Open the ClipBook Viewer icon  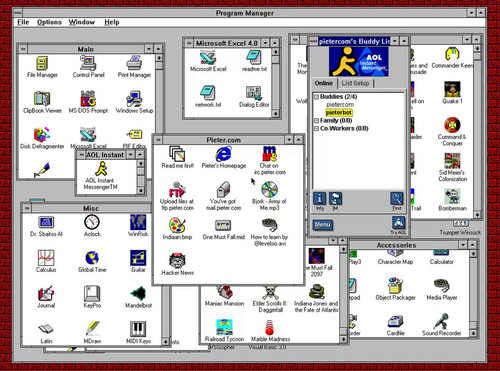coord(42,102)
